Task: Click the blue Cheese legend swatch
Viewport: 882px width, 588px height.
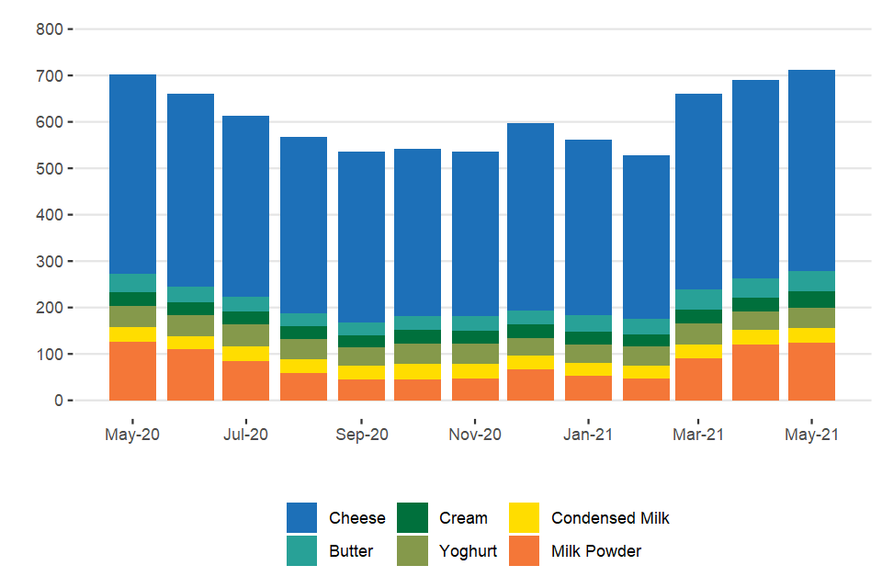Action: pyautogui.click(x=302, y=518)
